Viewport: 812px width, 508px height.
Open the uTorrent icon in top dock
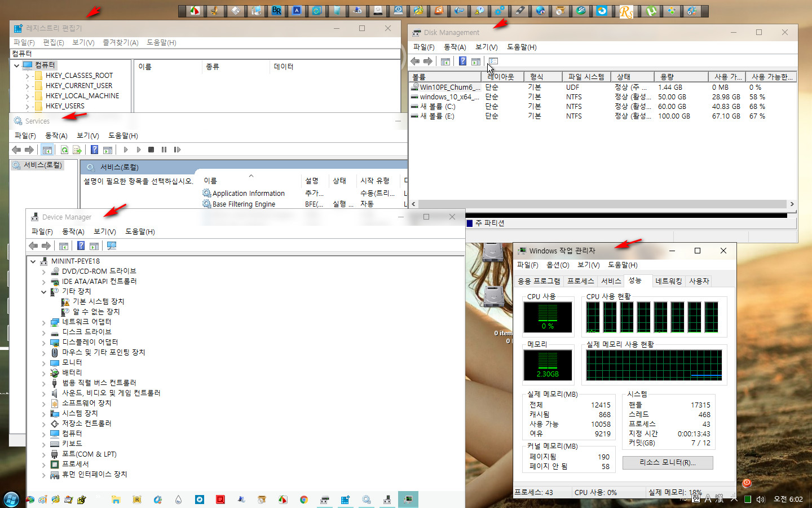[x=651, y=11]
